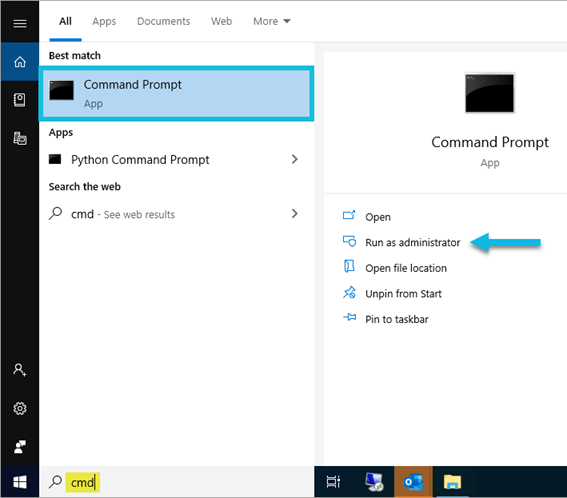Click the magnifier icon in search box

(x=55, y=482)
